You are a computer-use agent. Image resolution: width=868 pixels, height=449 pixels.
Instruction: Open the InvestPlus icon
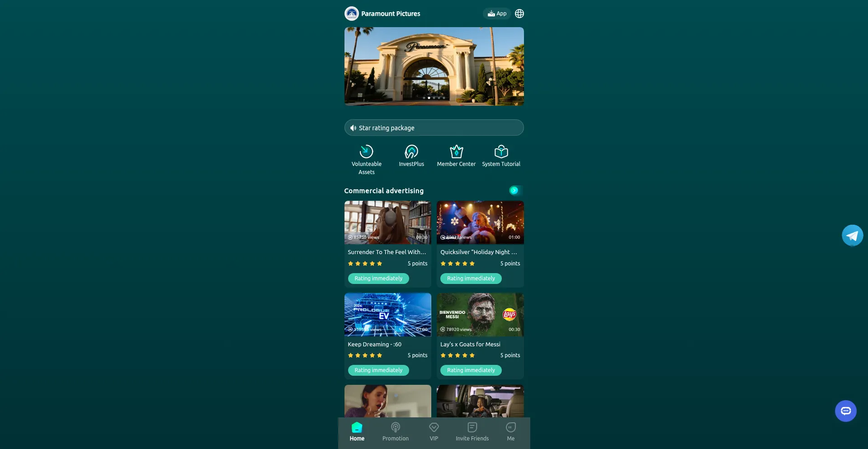411,151
